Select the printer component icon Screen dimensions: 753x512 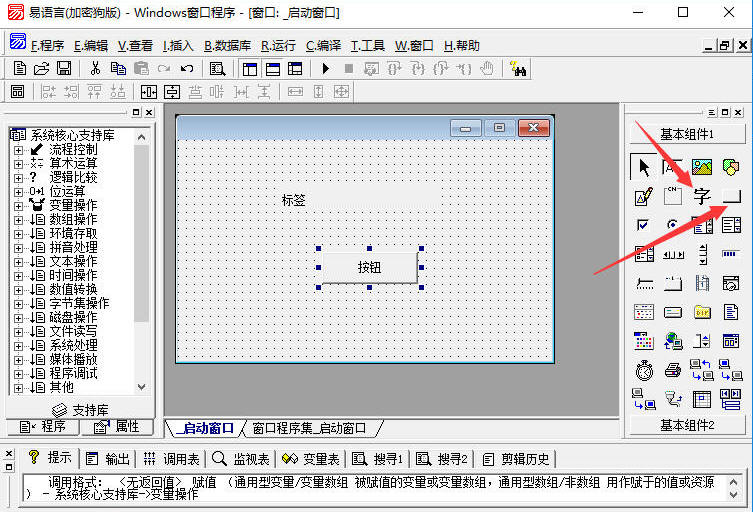(673, 371)
